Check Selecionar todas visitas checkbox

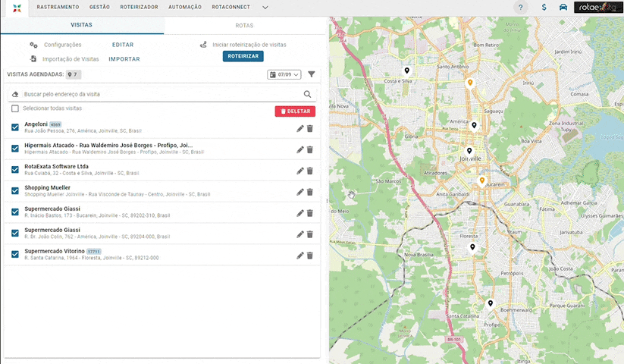15,108
